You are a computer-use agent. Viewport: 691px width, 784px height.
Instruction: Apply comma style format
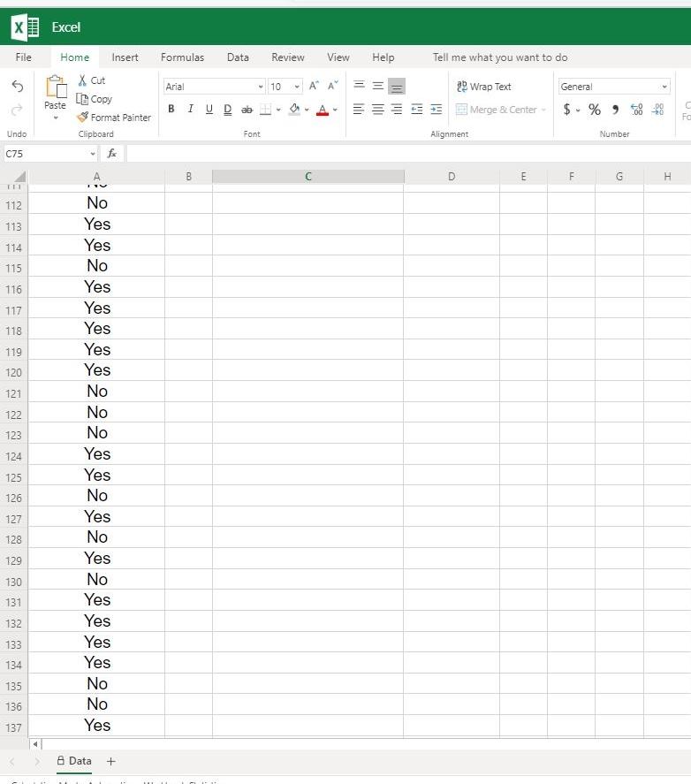pos(616,110)
